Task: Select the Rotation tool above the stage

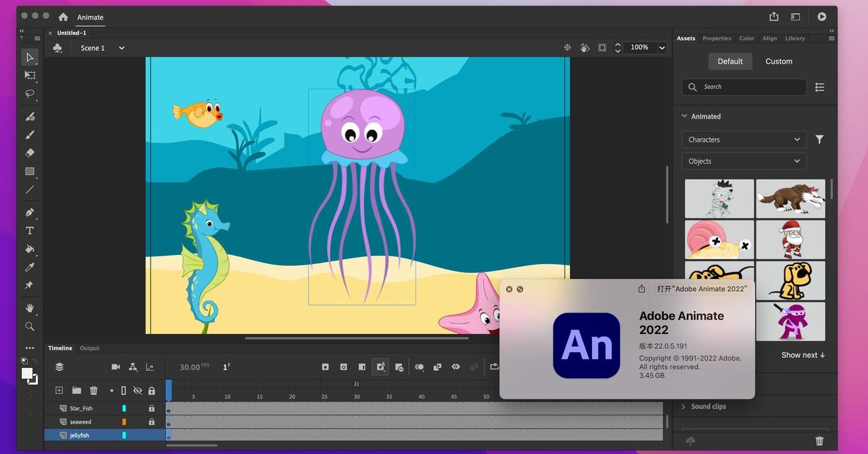Action: click(584, 47)
